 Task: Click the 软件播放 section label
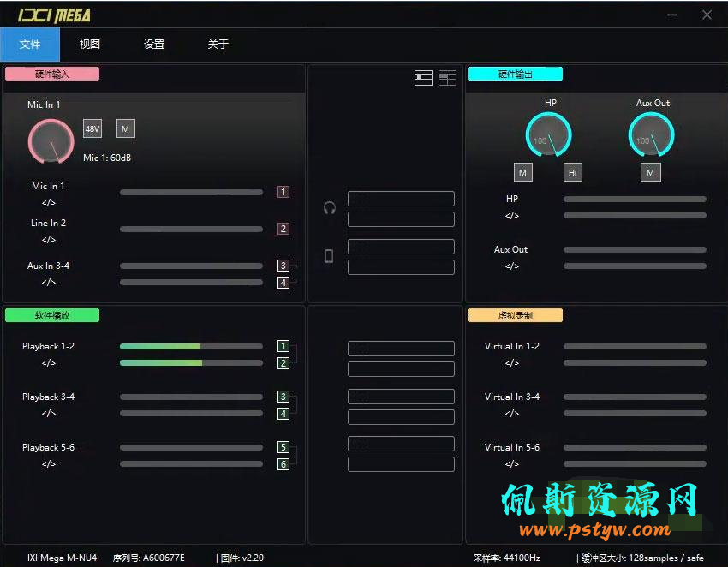point(52,316)
